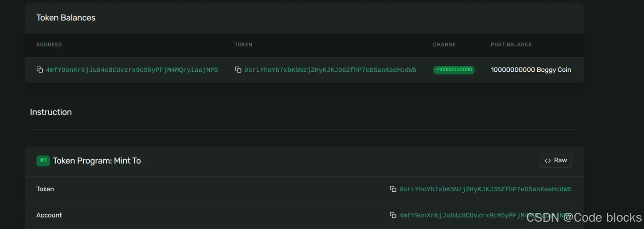The height and width of the screenshot is (229, 644).
Task: Click the #1 instruction badge
Action: point(43,160)
